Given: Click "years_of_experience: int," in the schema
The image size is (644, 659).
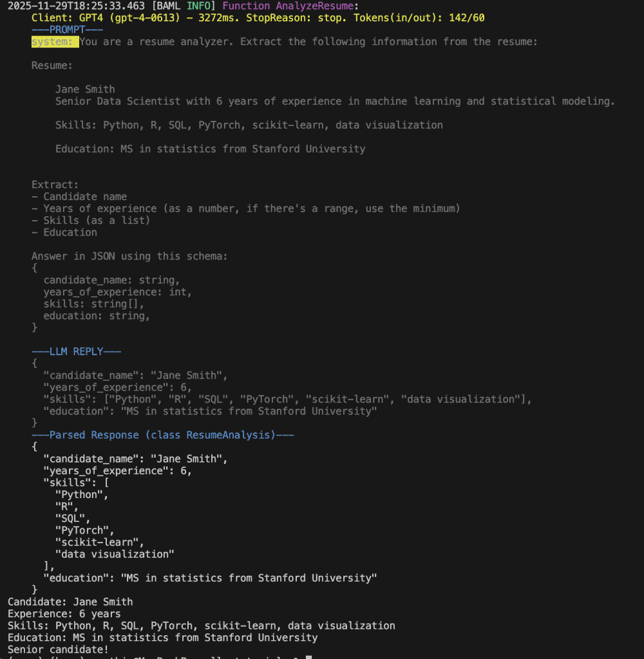Looking at the screenshot, I should [x=117, y=292].
